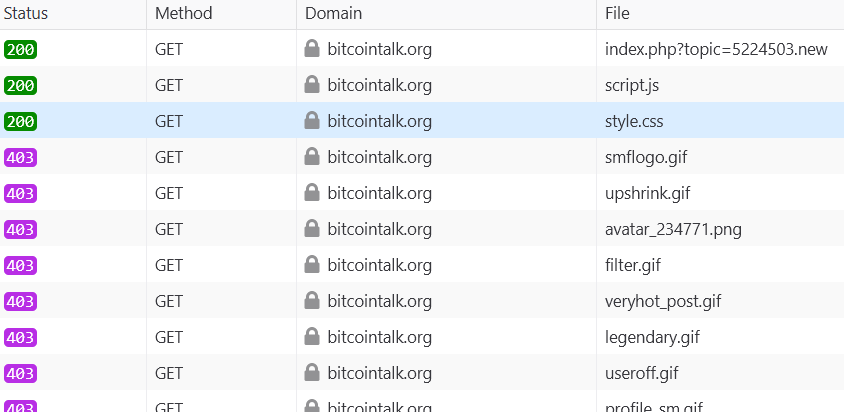Click the 200 status badge for style.css
Image resolution: width=844 pixels, height=412 pixels.
(x=20, y=122)
